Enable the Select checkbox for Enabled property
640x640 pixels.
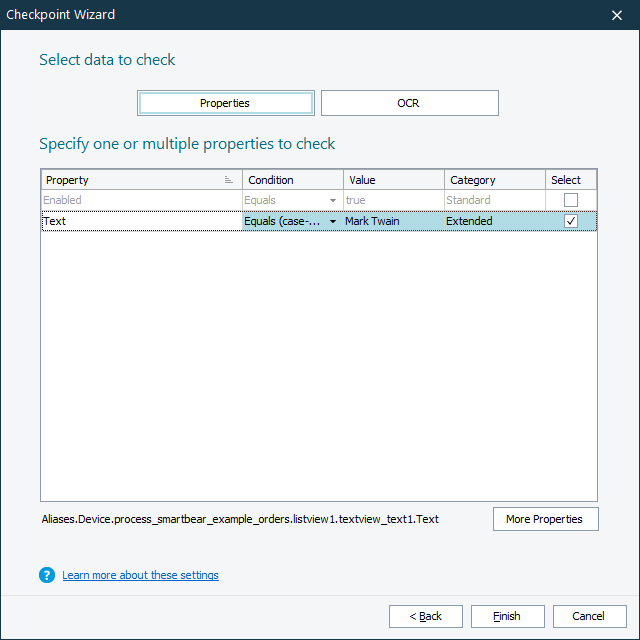(571, 200)
